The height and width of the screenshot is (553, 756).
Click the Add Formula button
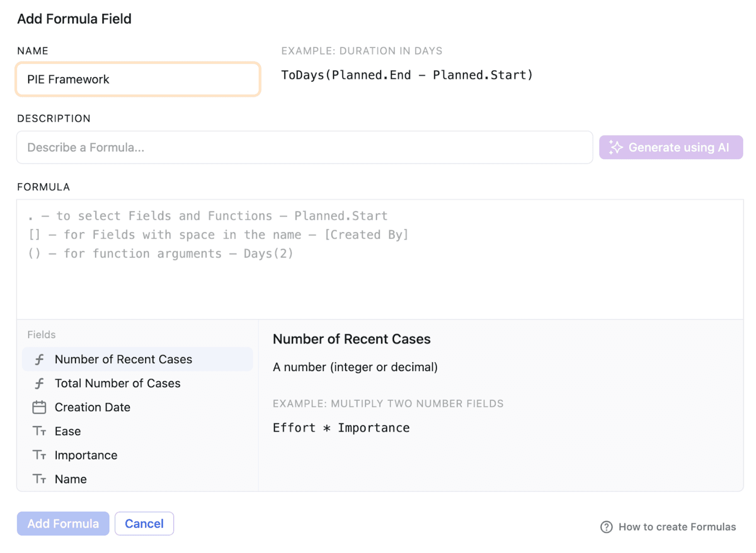(x=63, y=523)
